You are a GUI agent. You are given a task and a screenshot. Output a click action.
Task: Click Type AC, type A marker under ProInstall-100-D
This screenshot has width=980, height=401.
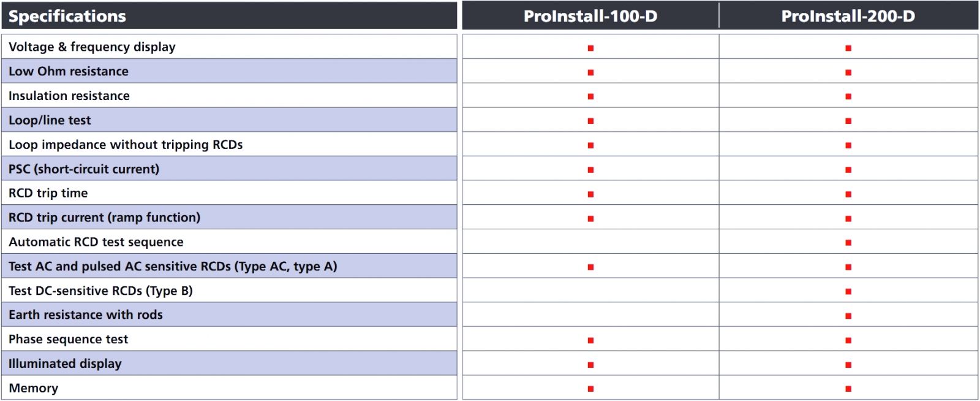[x=590, y=267]
